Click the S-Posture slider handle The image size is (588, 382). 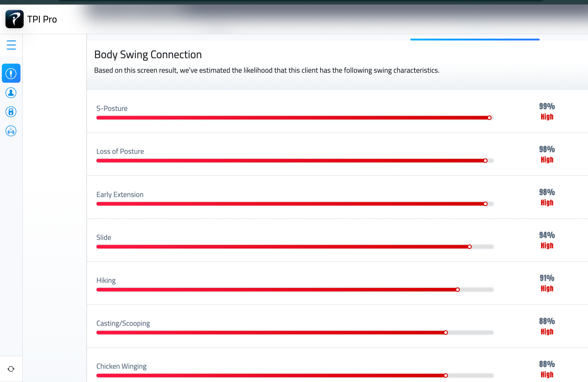click(489, 118)
